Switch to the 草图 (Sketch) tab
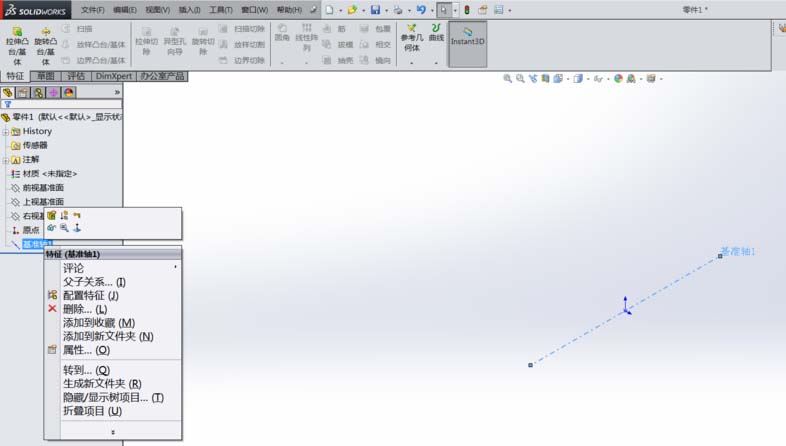The image size is (786, 446). [x=46, y=76]
